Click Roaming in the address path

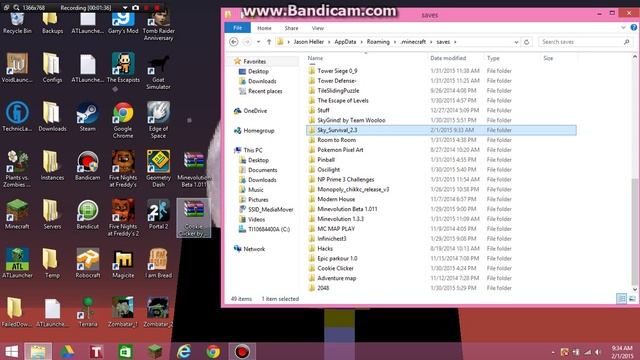(x=378, y=42)
